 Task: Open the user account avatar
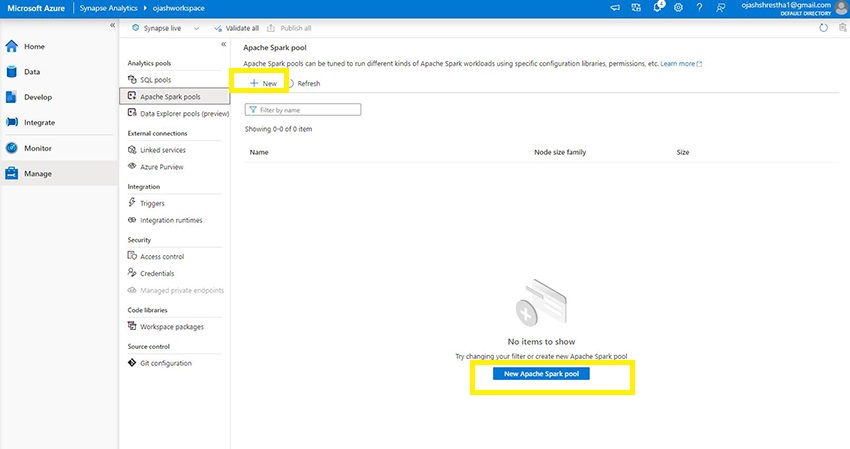[x=842, y=8]
